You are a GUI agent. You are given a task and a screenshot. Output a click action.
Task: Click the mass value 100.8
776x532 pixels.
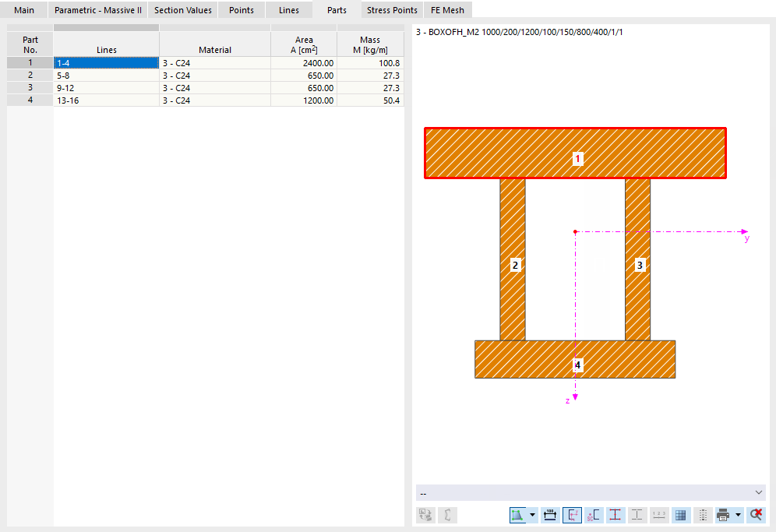[370, 63]
